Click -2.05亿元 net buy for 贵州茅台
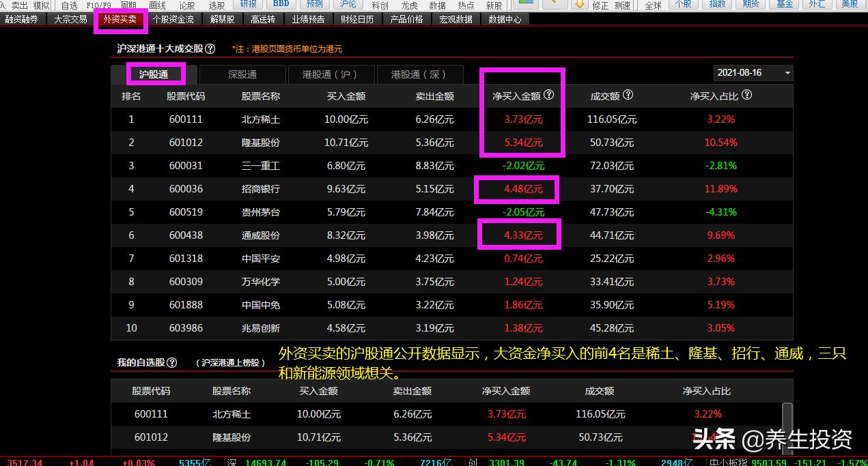The height and width of the screenshot is (466, 868). pyautogui.click(x=523, y=212)
